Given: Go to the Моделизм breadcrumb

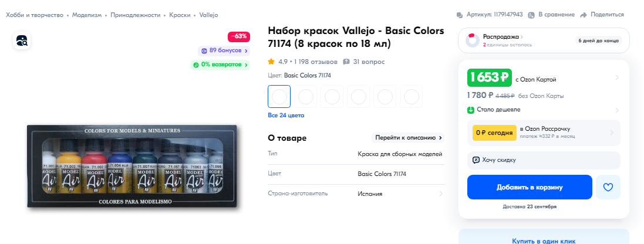Looking at the screenshot, I should pos(87,15).
